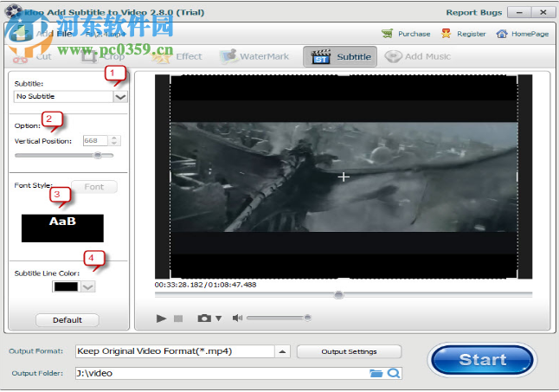This screenshot has height=392, width=559.
Task: Click the HomePage house icon
Action: (502, 34)
